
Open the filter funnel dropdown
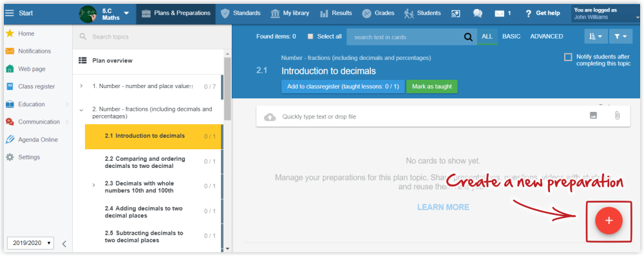click(620, 37)
